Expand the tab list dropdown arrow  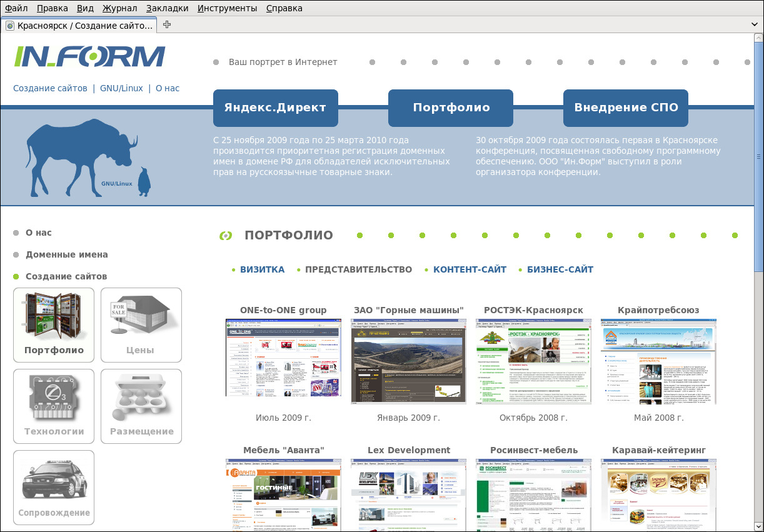(755, 25)
